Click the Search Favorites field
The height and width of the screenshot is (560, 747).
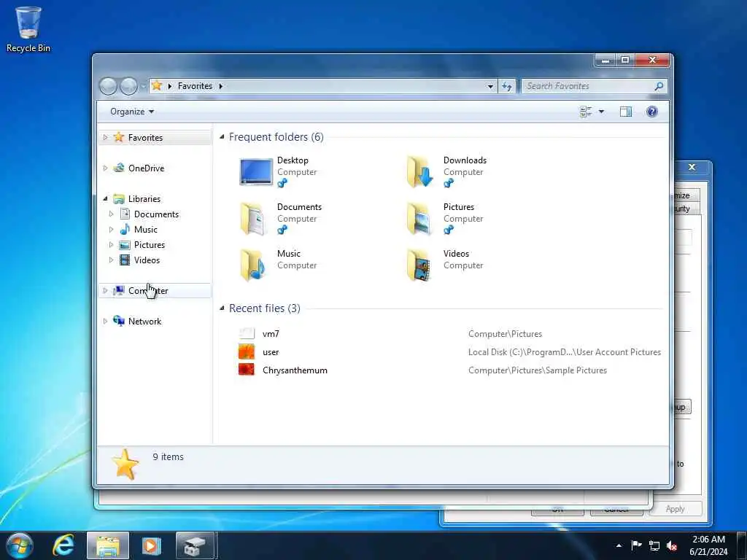pyautogui.click(x=588, y=86)
